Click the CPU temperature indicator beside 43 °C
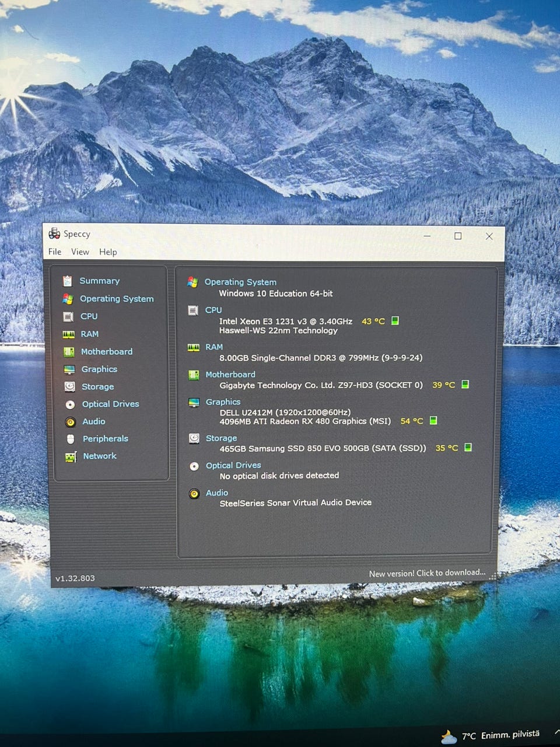Screen dimensions: 560x747 [395, 320]
